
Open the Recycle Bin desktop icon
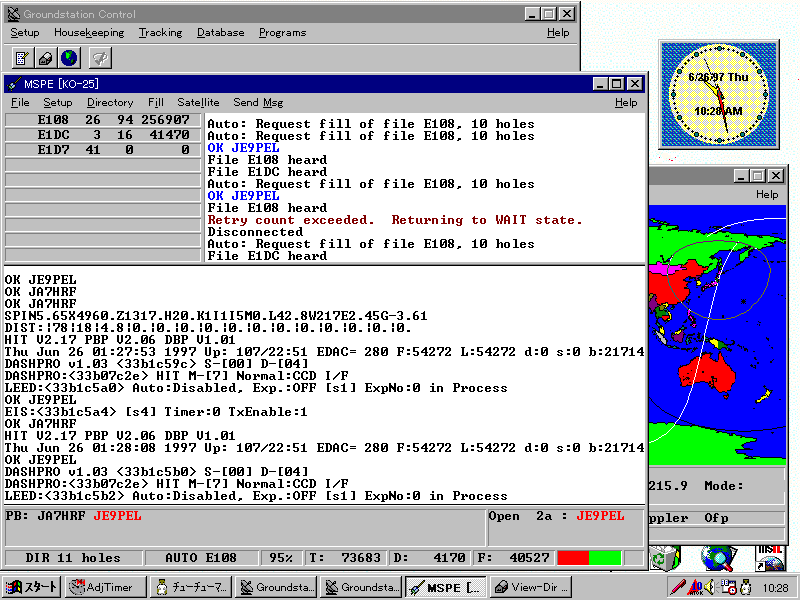point(665,557)
